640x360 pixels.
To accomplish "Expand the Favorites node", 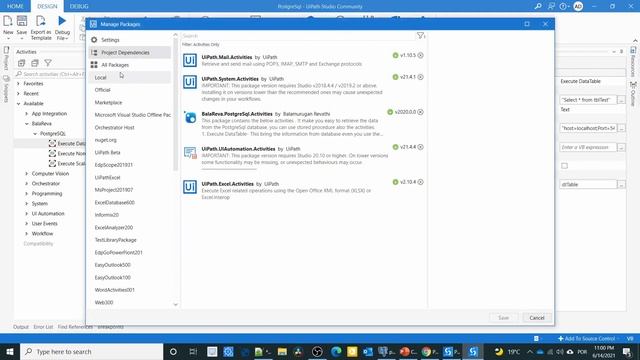I will 18,84.
